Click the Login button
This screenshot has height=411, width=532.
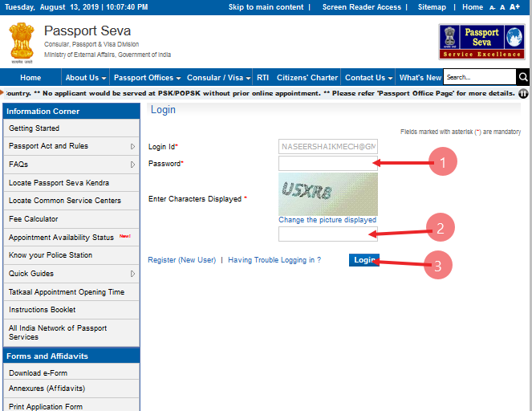tap(364, 260)
